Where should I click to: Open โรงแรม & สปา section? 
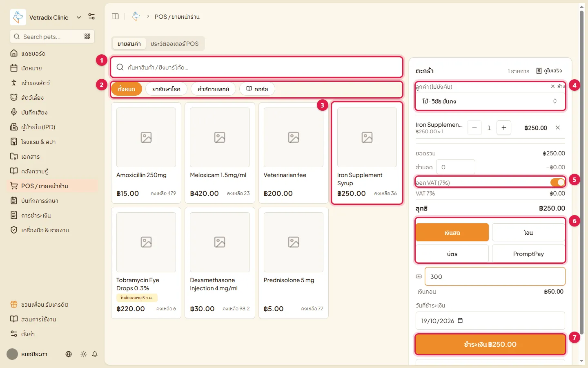point(53,142)
